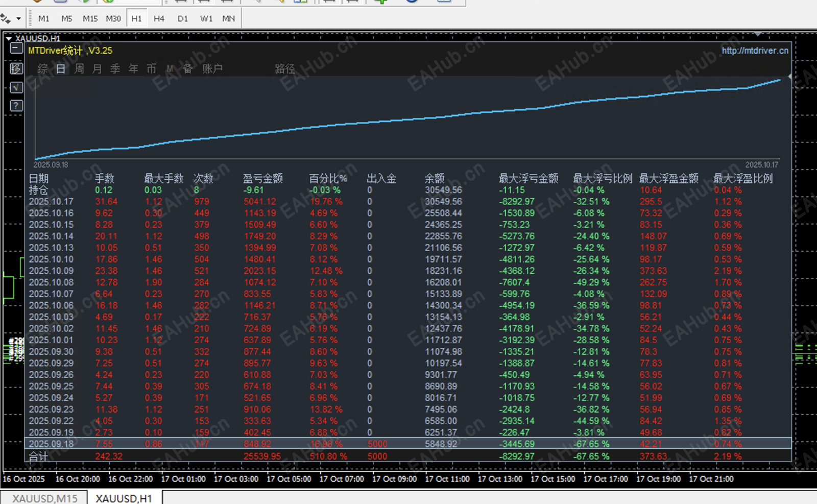The image size is (817, 504).
Task: Show statistics by 年 year
Action: coord(133,68)
